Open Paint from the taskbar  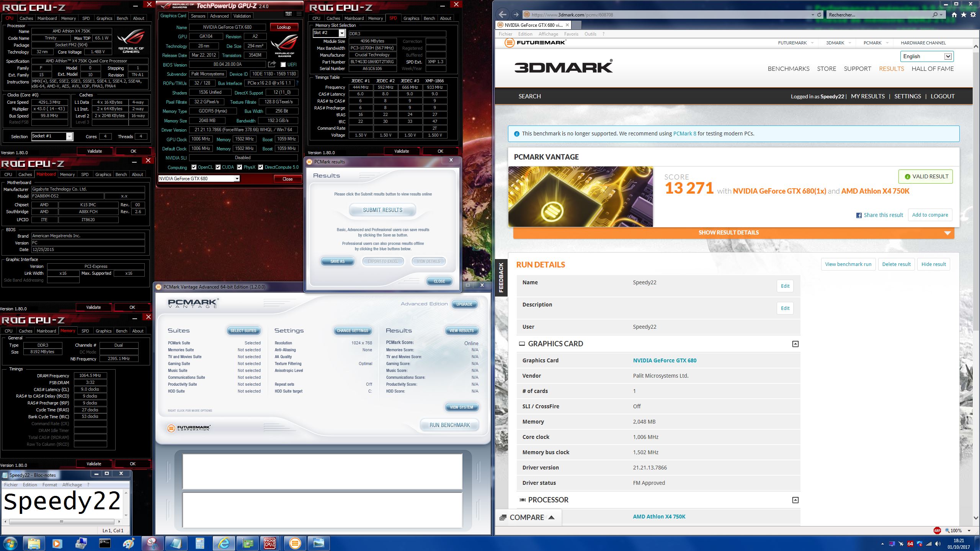click(x=128, y=543)
